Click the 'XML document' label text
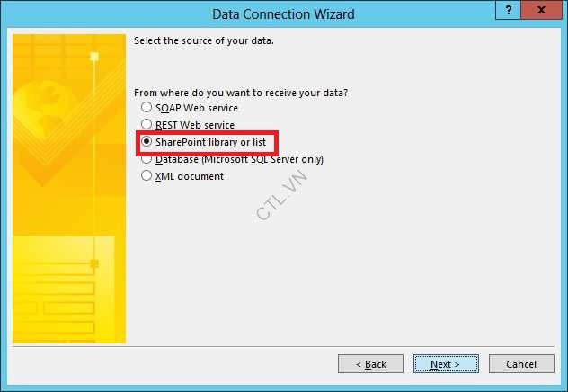The image size is (568, 392). pyautogui.click(x=190, y=176)
